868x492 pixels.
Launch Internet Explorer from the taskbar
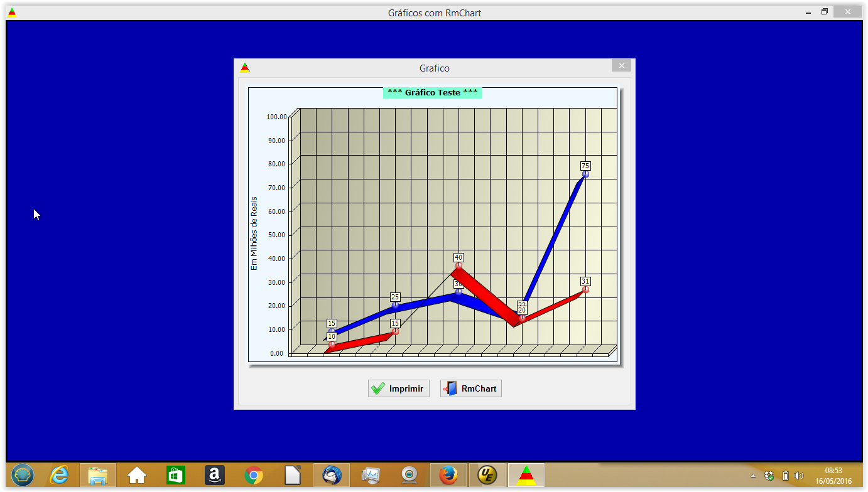(x=60, y=476)
